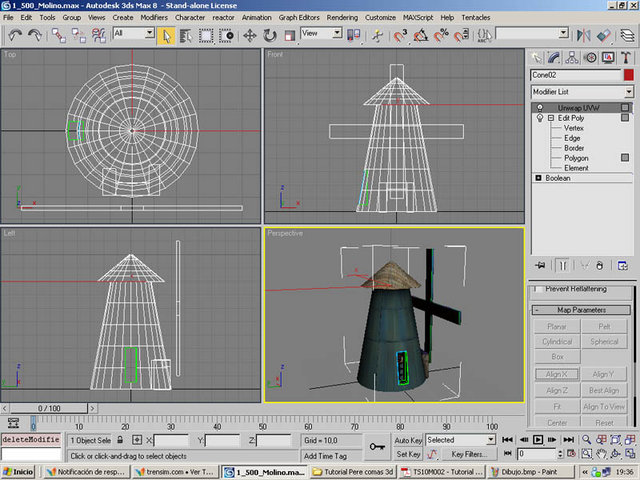The image size is (640, 480).
Task: Open the Modifiers menu
Action: tap(154, 18)
